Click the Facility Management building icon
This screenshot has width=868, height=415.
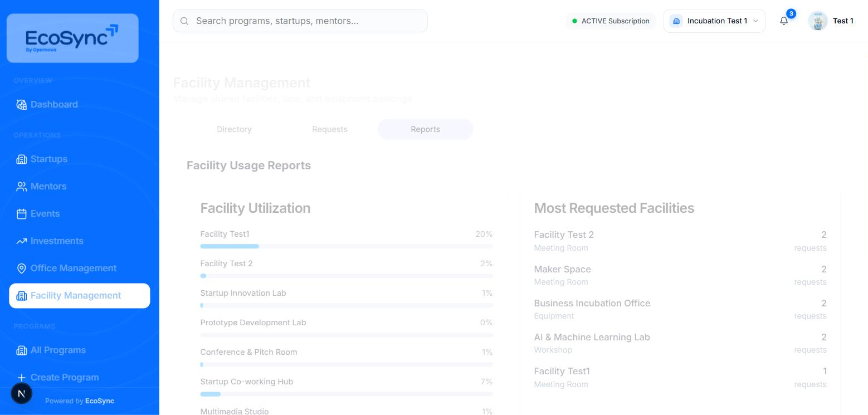22,296
